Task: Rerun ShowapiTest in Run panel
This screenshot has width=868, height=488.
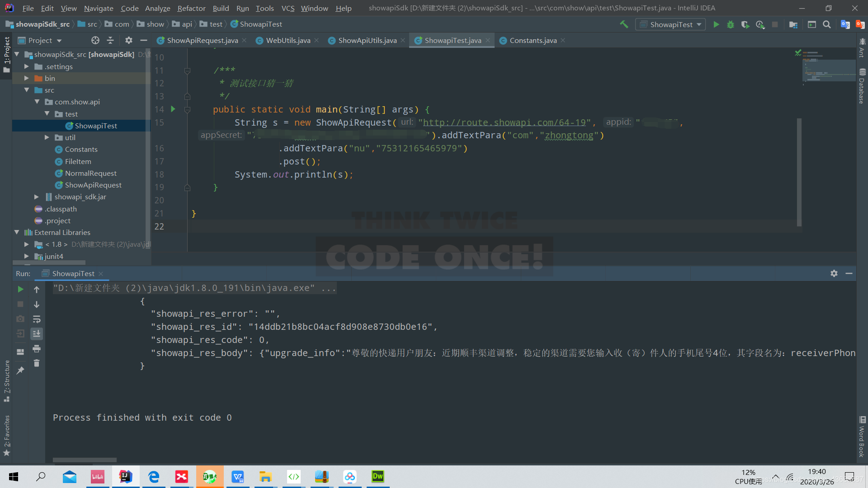Action: click(20, 289)
